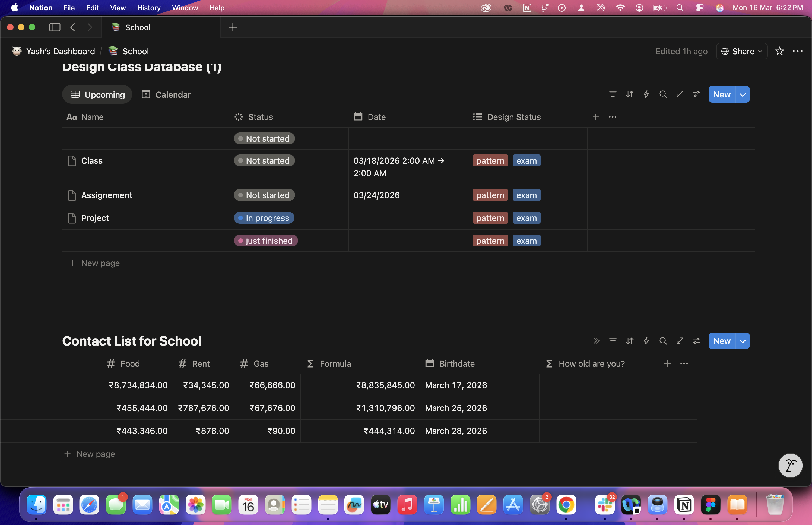Open column options next to How old are you?
Image resolution: width=812 pixels, height=525 pixels.
coord(684,364)
